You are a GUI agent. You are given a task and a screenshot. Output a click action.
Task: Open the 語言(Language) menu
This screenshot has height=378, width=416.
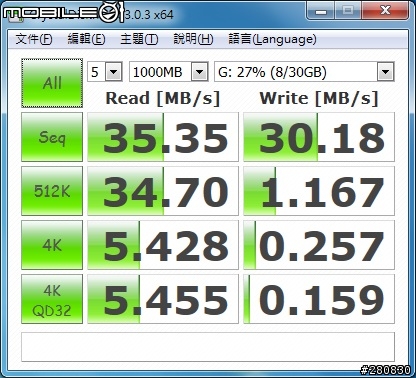[x=272, y=39]
